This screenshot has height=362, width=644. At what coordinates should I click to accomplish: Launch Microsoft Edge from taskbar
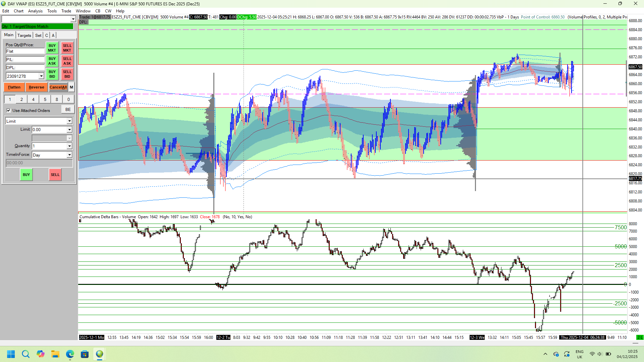coord(70,354)
